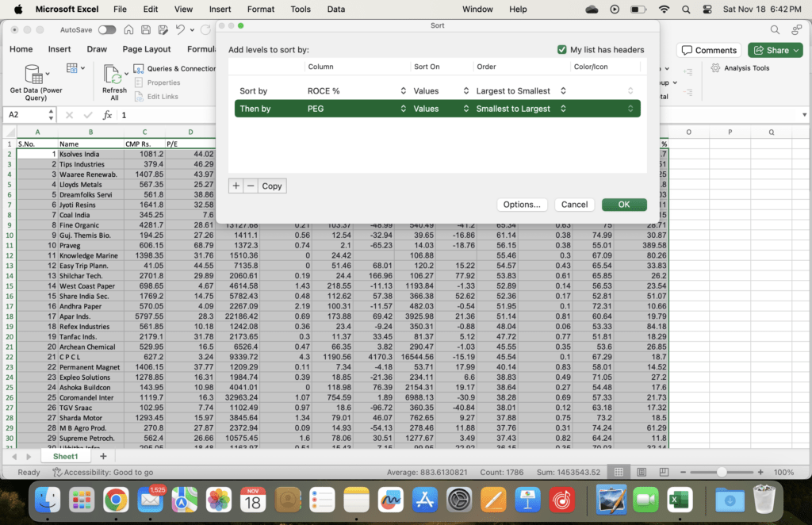Click the share people icon at top right
This screenshot has height=525, width=812.
coord(796,30)
